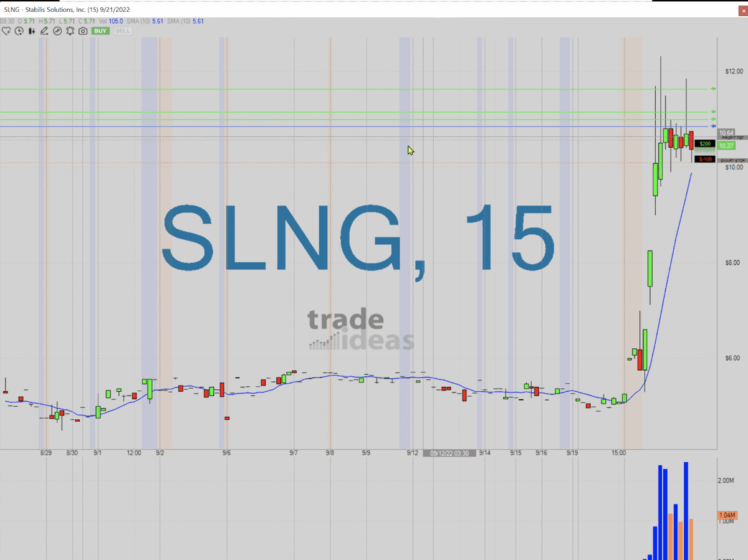Click the chart title SLNG - Stabilis Solutions
The height and width of the screenshot is (560, 748).
click(67, 9)
